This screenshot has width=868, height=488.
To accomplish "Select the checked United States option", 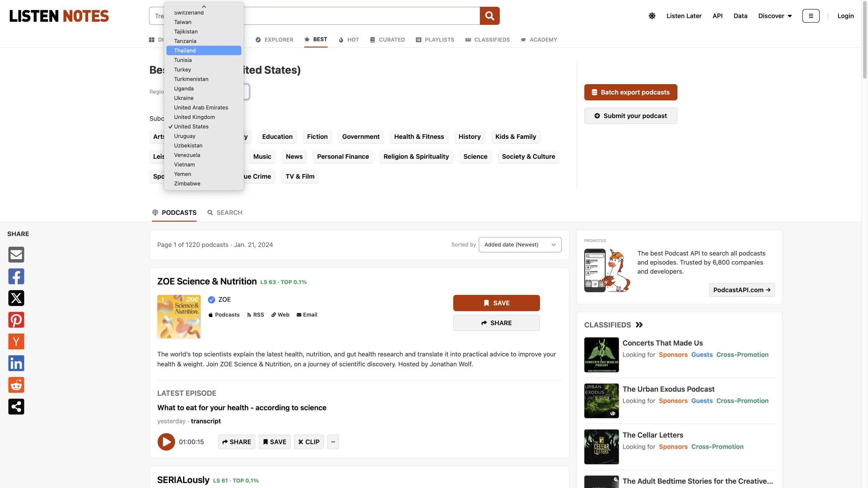I will [x=191, y=126].
